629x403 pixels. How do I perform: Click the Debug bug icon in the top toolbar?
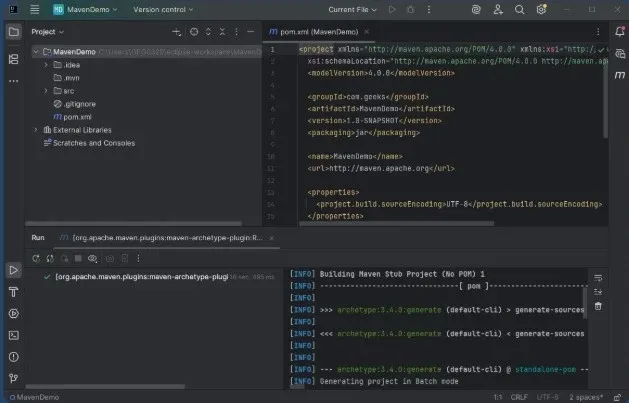click(410, 9)
